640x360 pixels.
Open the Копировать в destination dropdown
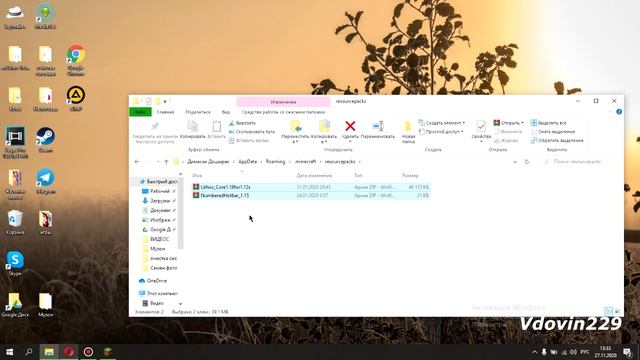pyautogui.click(x=324, y=142)
